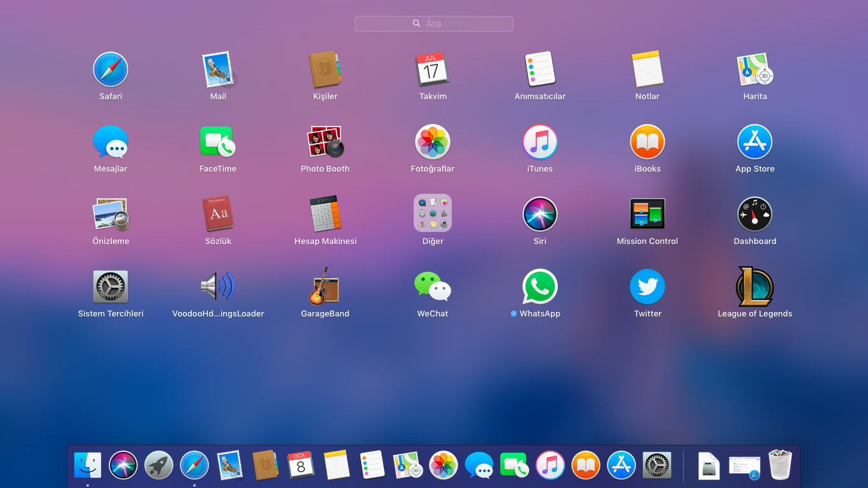Start the League of Legends app

pyautogui.click(x=755, y=287)
